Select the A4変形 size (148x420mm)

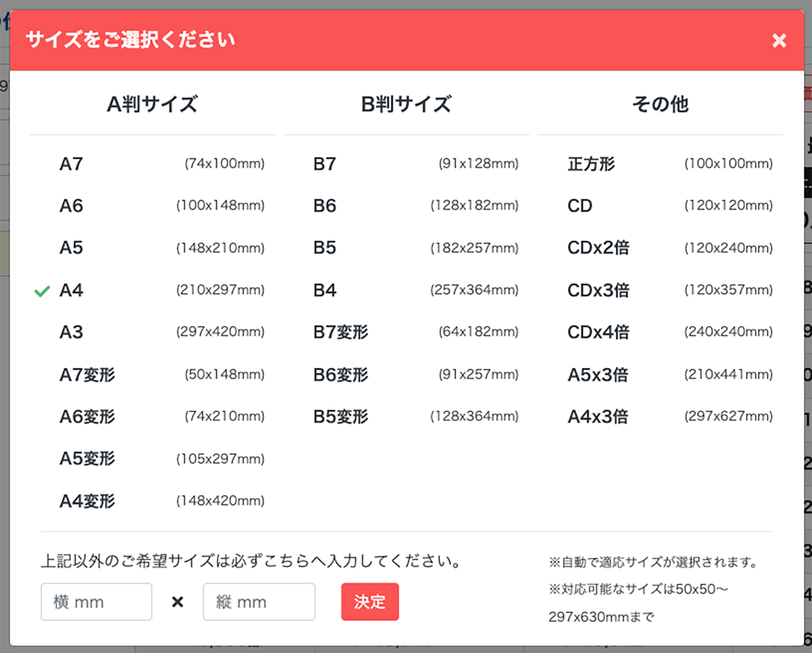[86, 501]
